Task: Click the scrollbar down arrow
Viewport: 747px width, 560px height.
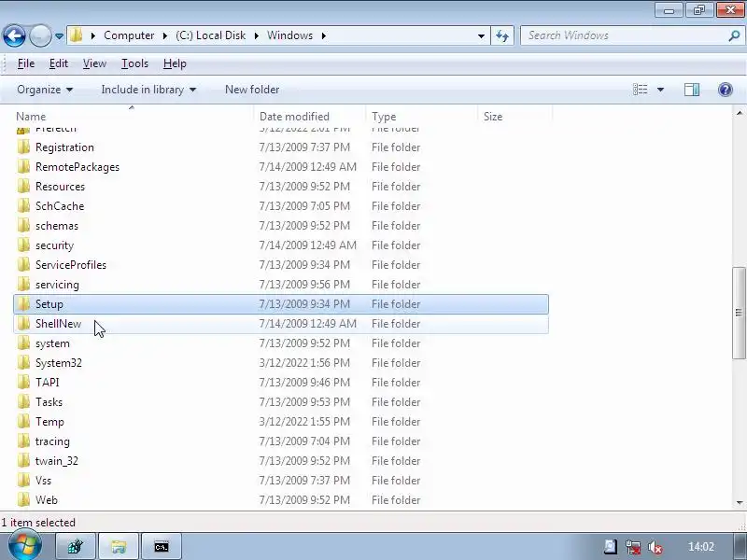Action: point(739,502)
